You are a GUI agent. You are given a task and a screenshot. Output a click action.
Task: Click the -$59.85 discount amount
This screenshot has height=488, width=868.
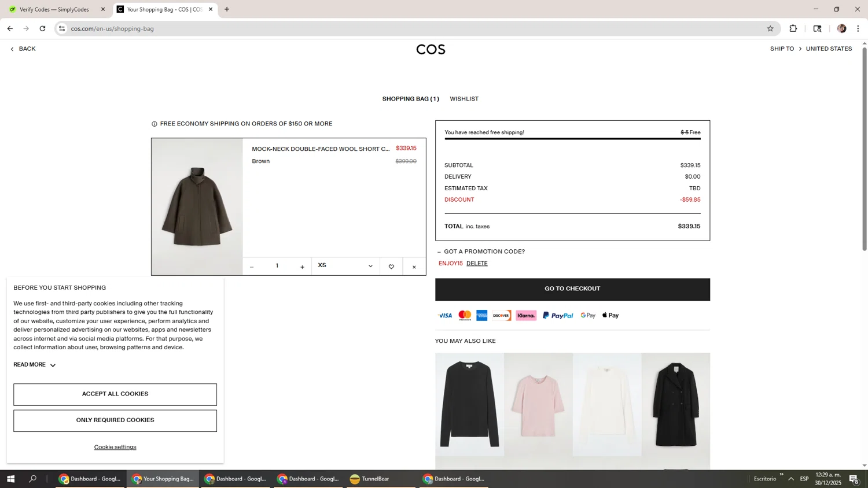click(690, 200)
